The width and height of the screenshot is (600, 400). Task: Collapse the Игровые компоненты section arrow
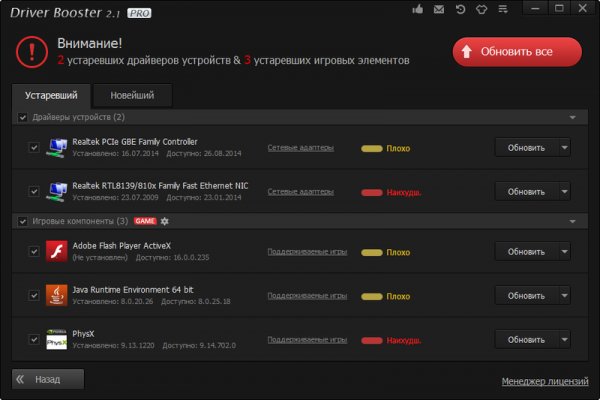[572, 222]
